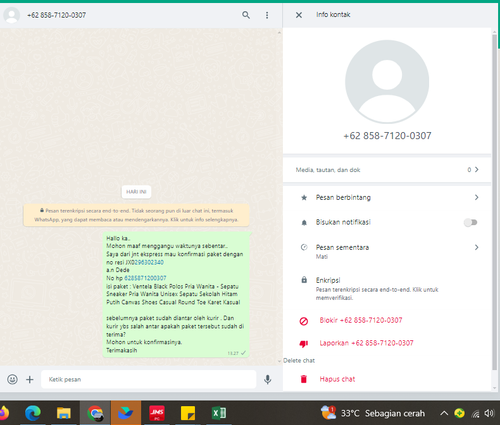Click the media count chevron beside 0

click(477, 169)
